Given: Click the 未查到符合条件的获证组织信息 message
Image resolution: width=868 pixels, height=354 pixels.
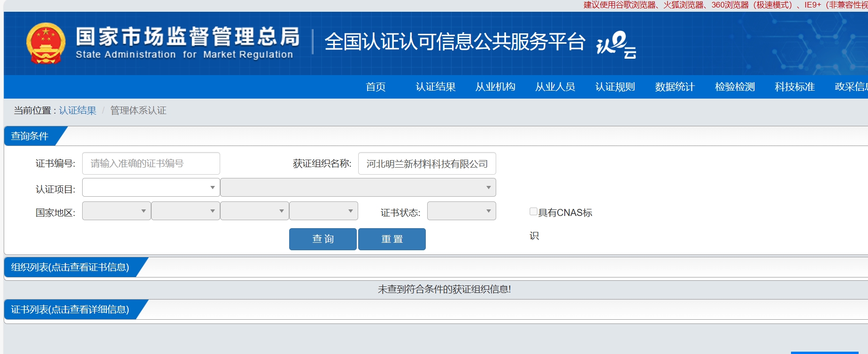Looking at the screenshot, I should point(444,289).
